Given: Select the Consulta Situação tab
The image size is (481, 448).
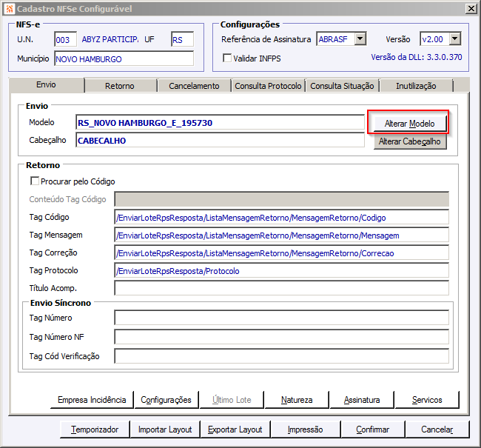Looking at the screenshot, I should [342, 86].
